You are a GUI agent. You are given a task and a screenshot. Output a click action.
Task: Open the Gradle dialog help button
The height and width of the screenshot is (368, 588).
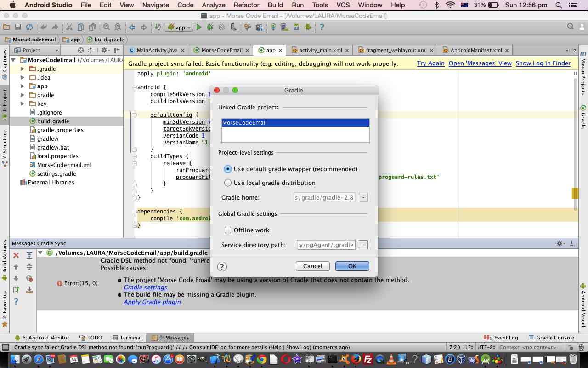(x=222, y=266)
